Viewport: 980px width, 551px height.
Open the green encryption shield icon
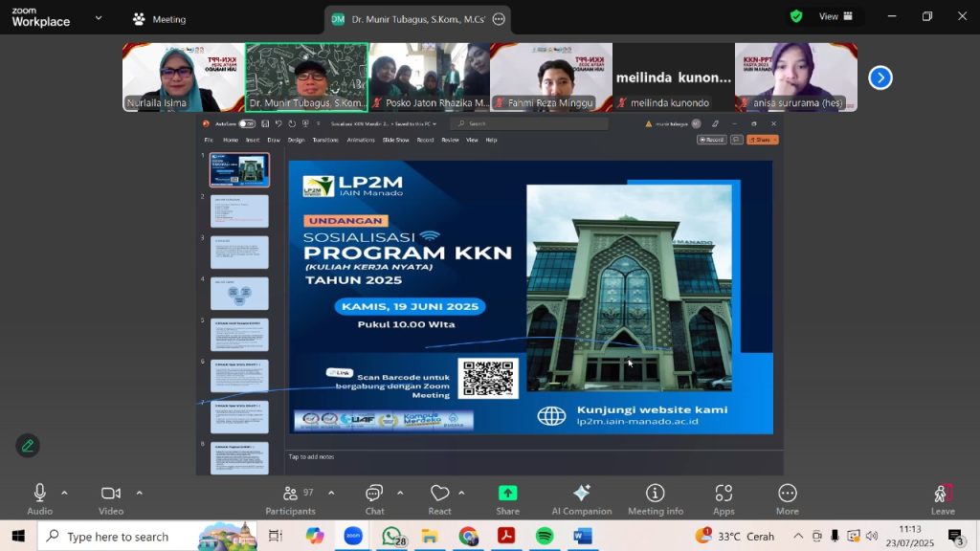click(796, 16)
